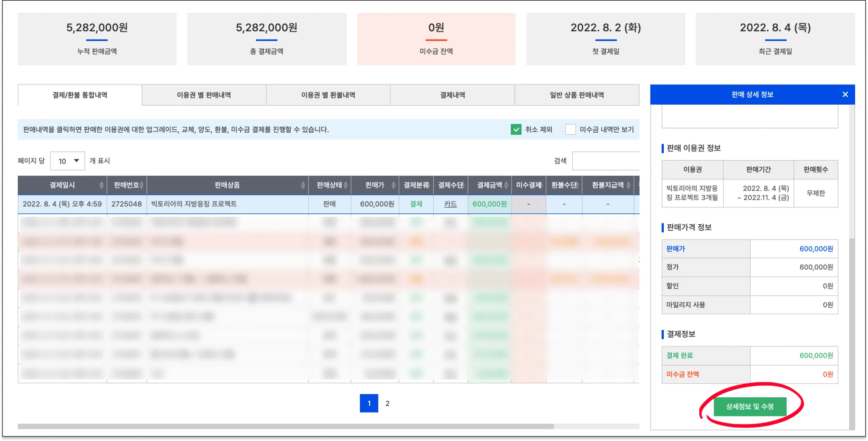Image resolution: width=868 pixels, height=441 pixels.
Task: Click the 2022. 8. 4 (목) 오후 4:59 cell
Action: click(x=62, y=204)
